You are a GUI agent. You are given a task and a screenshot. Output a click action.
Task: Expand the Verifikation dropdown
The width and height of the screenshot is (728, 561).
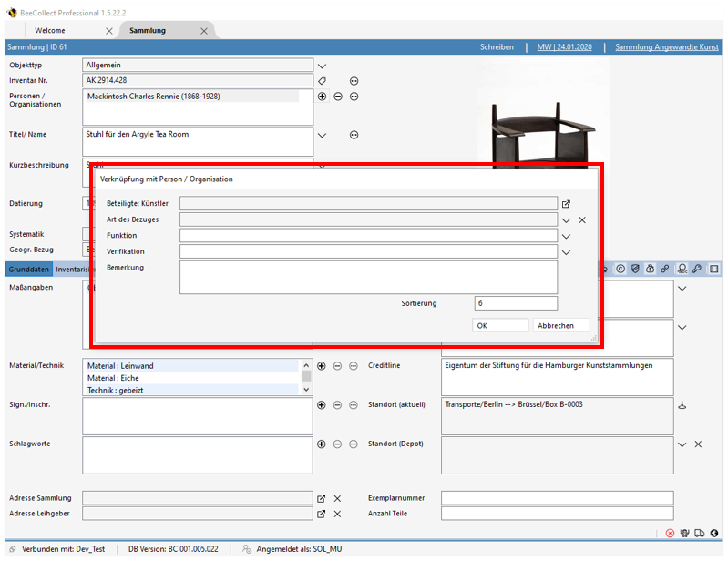point(566,251)
